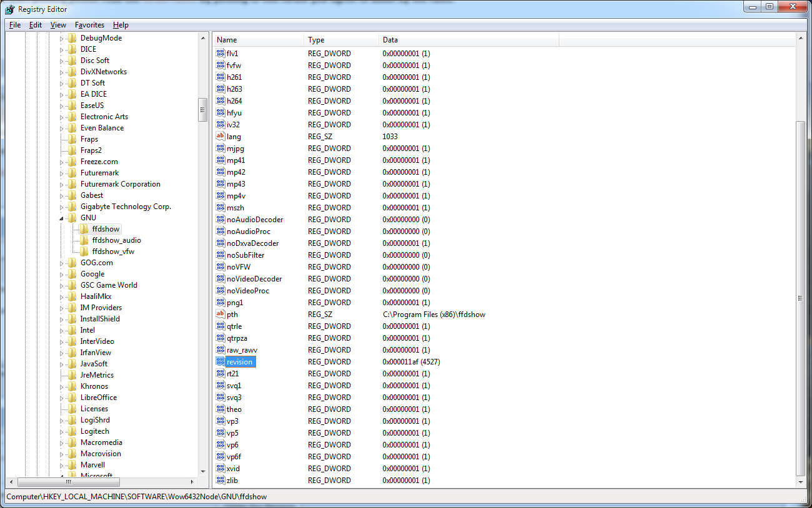The height and width of the screenshot is (508, 812).
Task: Click the values list scroll-up arrow
Action: click(x=801, y=39)
